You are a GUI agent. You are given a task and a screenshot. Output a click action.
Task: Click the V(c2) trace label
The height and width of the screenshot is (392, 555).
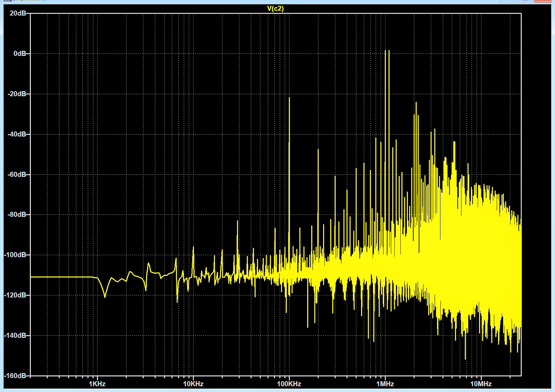(275, 8)
